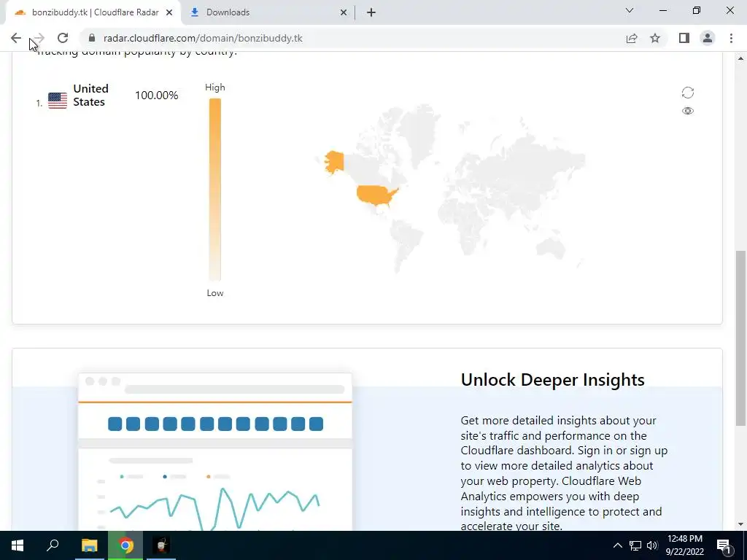Show hidden system tray icons
The width and height of the screenshot is (747, 560).
(617, 545)
